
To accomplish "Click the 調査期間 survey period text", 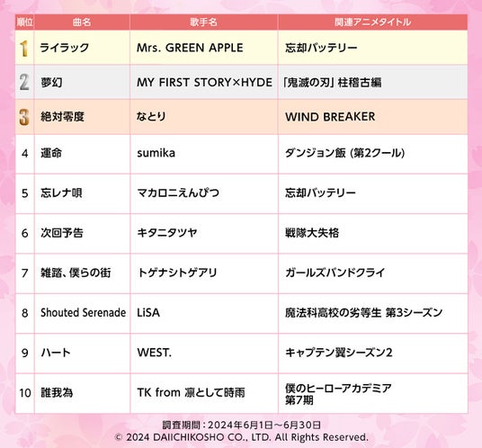I will pos(241,426).
